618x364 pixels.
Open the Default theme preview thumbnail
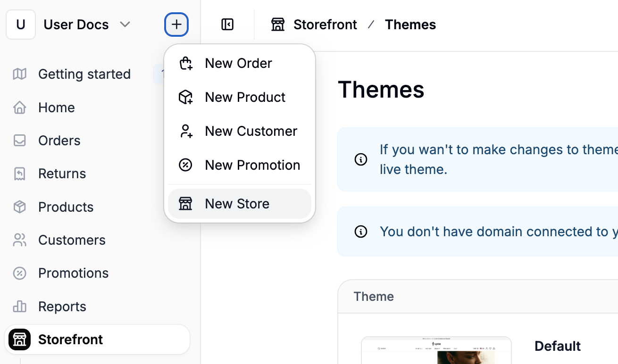coord(436,351)
